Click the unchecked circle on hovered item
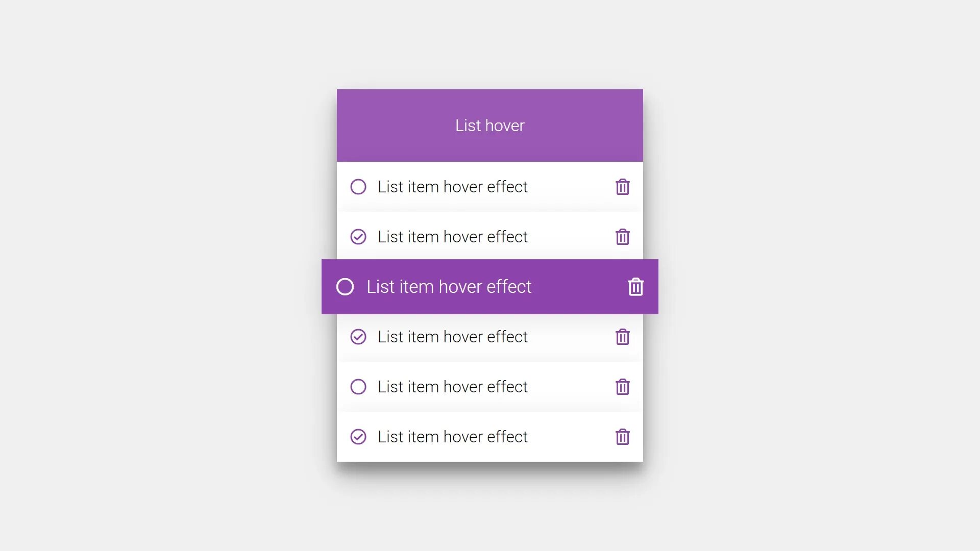Viewport: 980px width, 551px height. tap(345, 286)
